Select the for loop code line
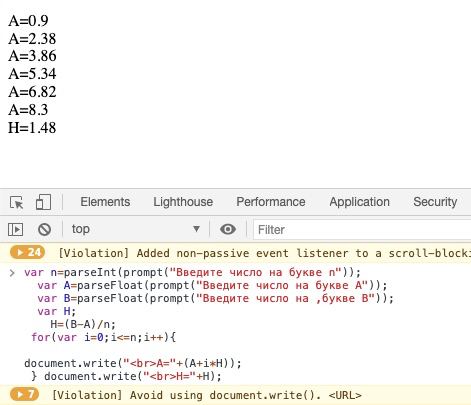 103,337
